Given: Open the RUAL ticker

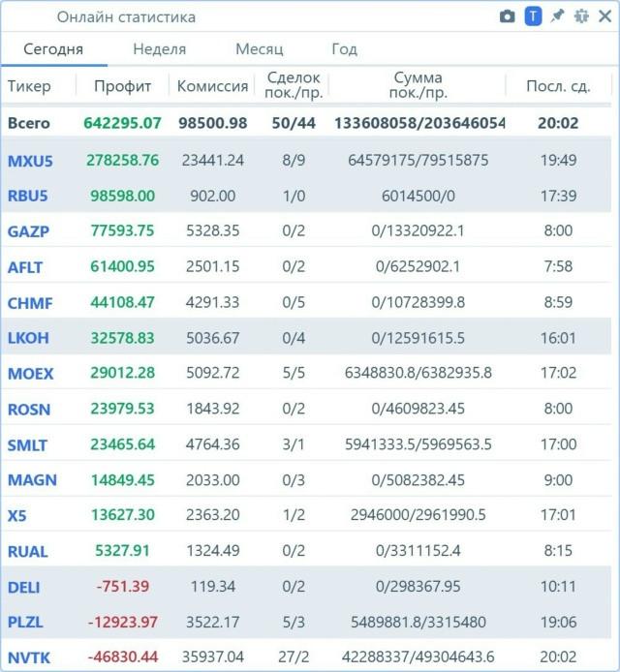Looking at the screenshot, I should pos(28,552).
